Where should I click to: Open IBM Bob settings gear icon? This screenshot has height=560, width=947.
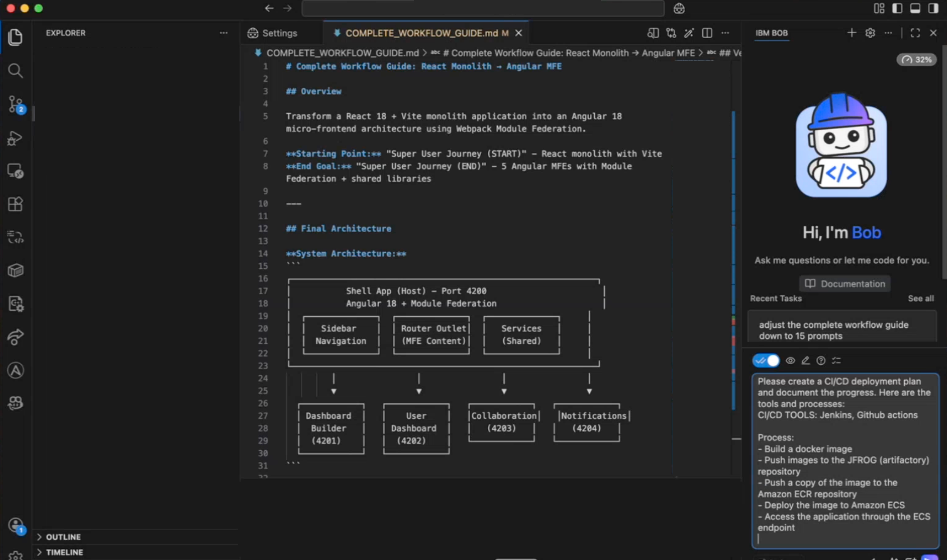[870, 33]
